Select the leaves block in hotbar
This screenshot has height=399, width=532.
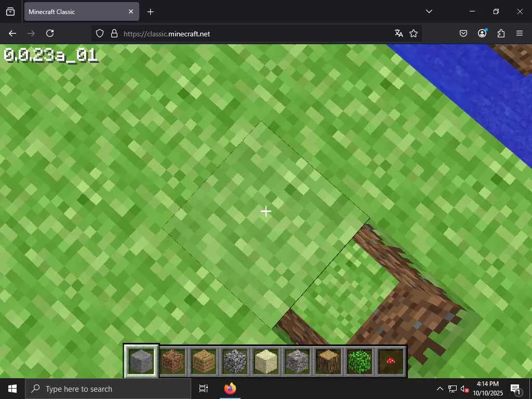click(360, 362)
